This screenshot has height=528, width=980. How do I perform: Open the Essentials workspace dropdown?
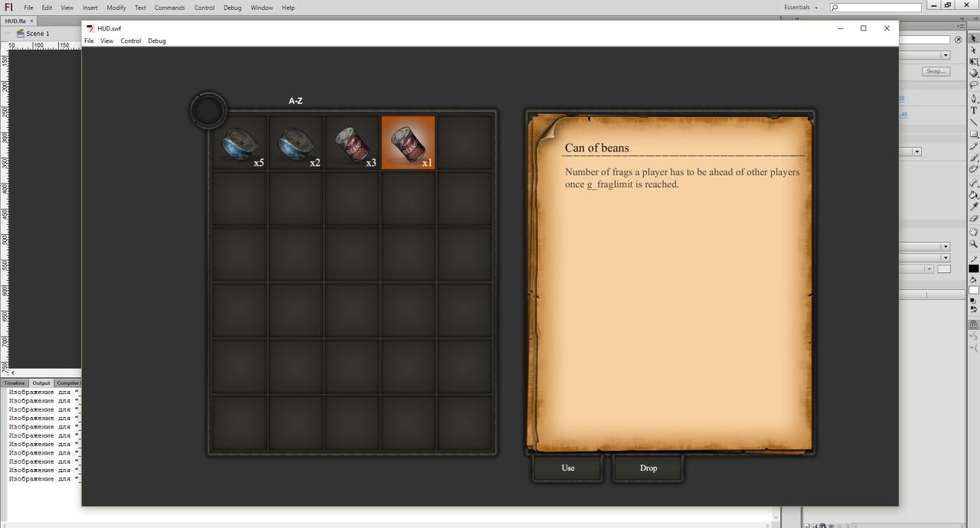click(x=801, y=7)
